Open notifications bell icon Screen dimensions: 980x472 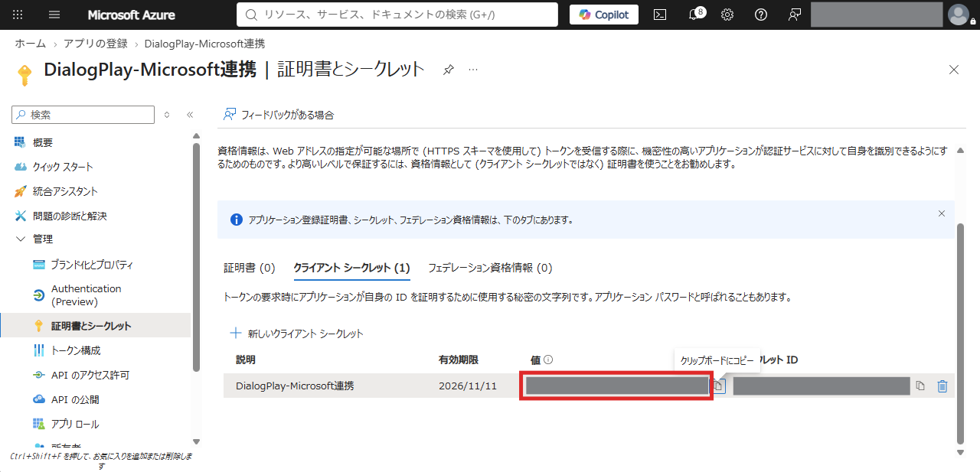(x=694, y=15)
